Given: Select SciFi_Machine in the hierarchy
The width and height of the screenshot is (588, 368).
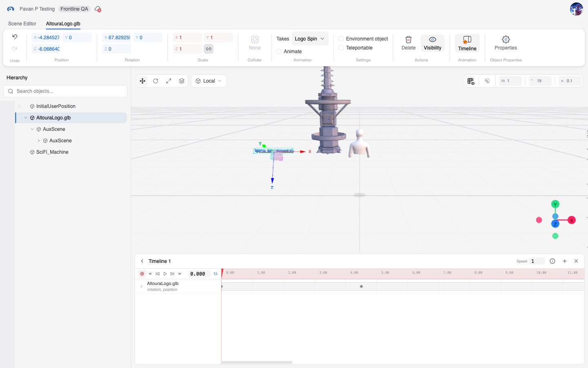Looking at the screenshot, I should click(x=52, y=152).
